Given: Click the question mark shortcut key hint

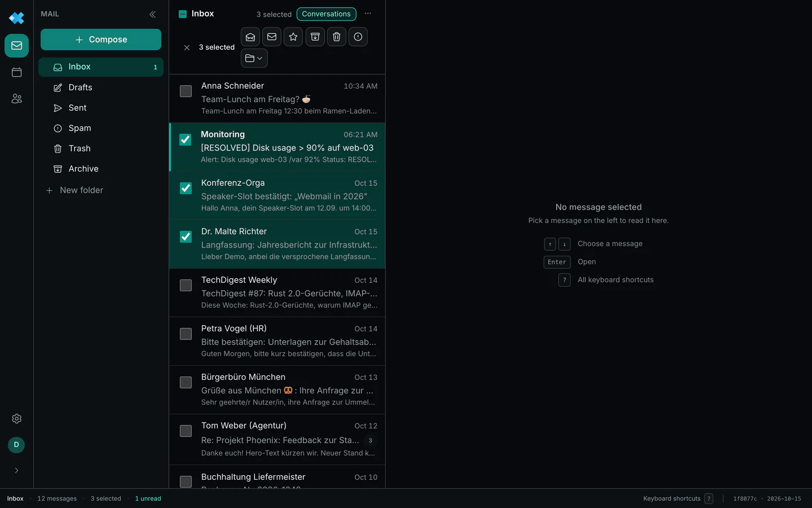Looking at the screenshot, I should point(564,280).
